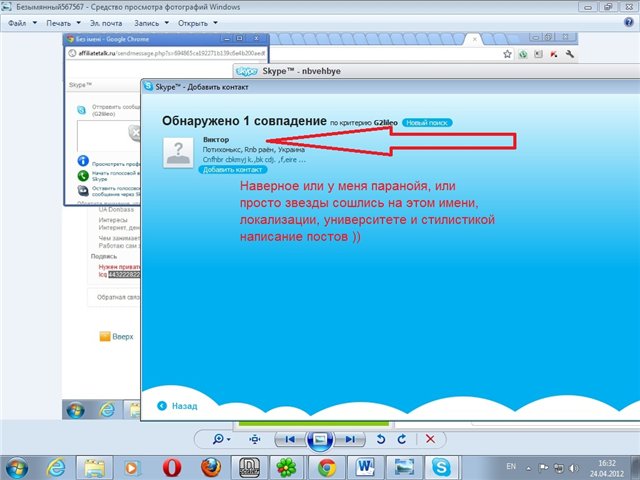Go to the previous photo
This screenshot has width=640, height=480.
pos(289,439)
